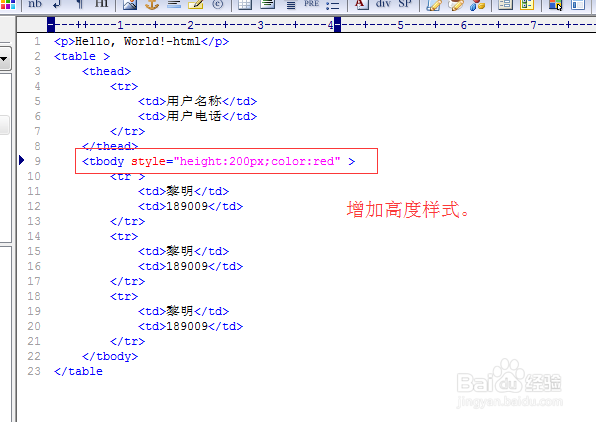Viewport: 596px width, 422px height.
Task: Click the <tr> tag on line 14
Action: tap(124, 236)
